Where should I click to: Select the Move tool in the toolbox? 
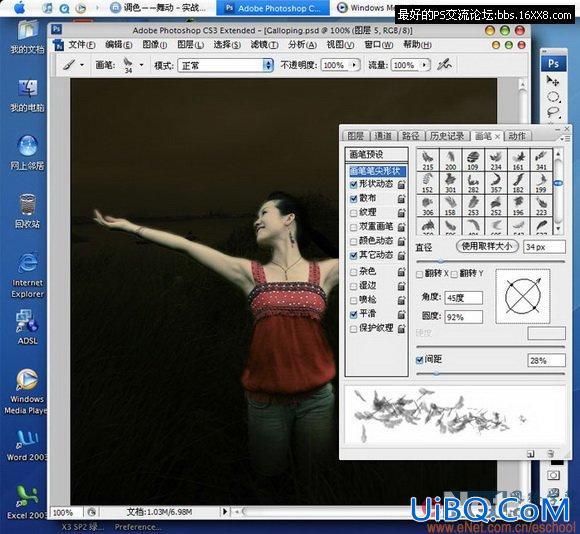click(553, 80)
